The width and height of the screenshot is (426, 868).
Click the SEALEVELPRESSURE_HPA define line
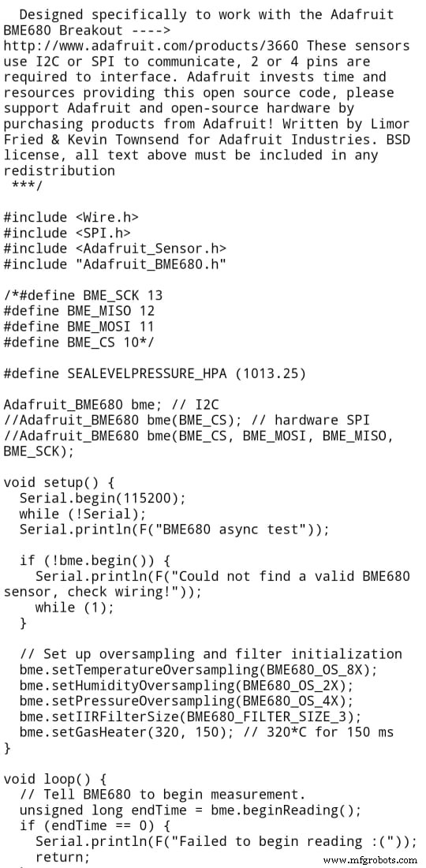(x=155, y=374)
